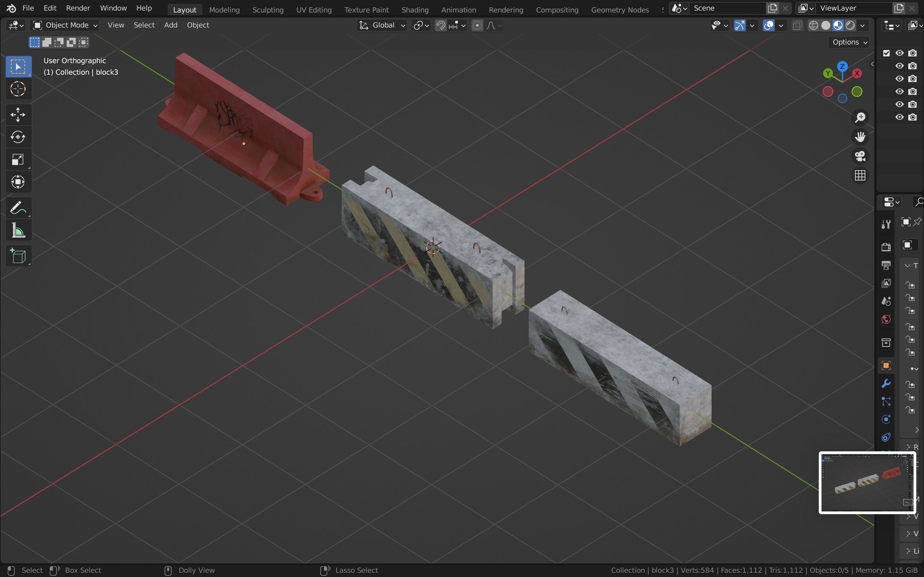This screenshot has height=577, width=924.
Task: Select the Measure tool
Action: [x=18, y=230]
